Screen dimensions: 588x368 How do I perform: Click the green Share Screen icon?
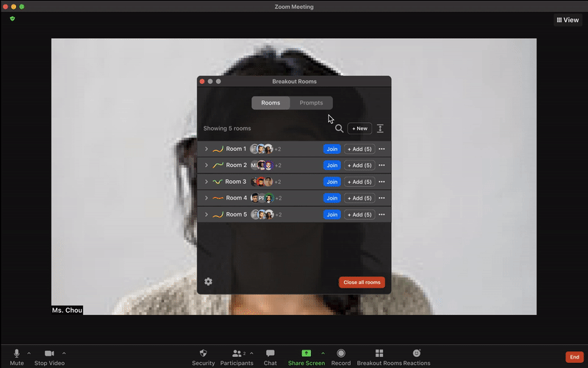click(x=306, y=353)
